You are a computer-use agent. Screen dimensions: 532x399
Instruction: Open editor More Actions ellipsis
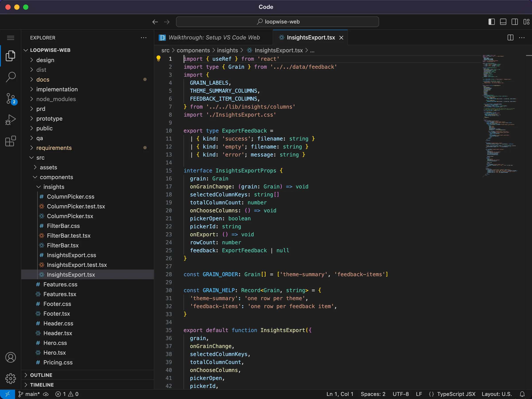[x=522, y=37]
